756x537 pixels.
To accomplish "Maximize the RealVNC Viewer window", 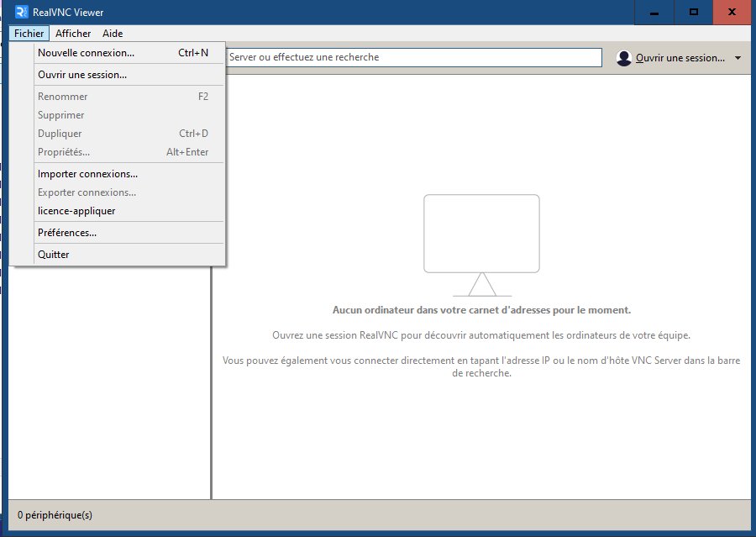I will 693,12.
